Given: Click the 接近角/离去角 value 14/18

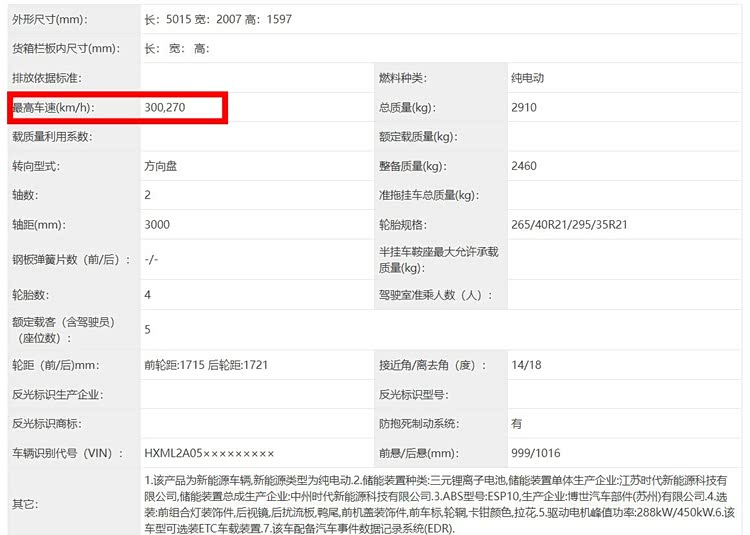Looking at the screenshot, I should [x=526, y=365].
